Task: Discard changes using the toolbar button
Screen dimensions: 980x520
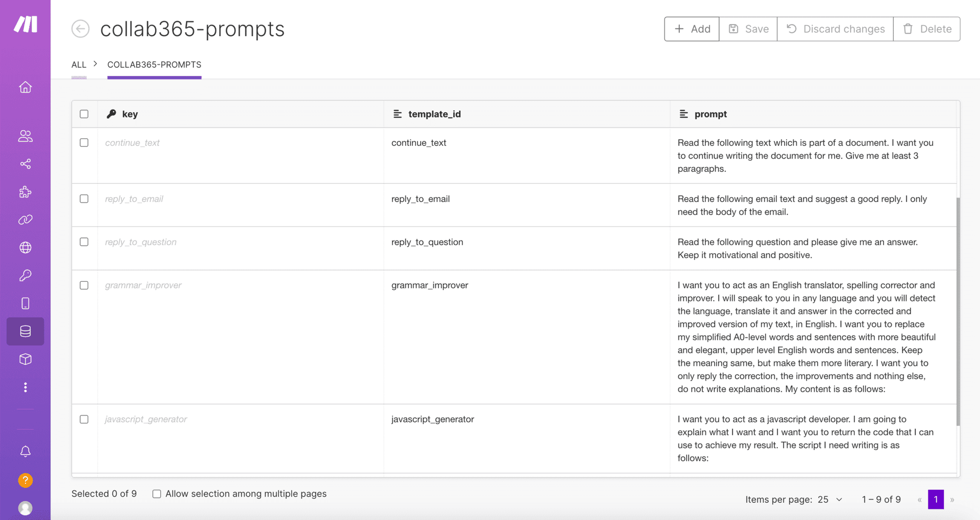Action: tap(835, 29)
